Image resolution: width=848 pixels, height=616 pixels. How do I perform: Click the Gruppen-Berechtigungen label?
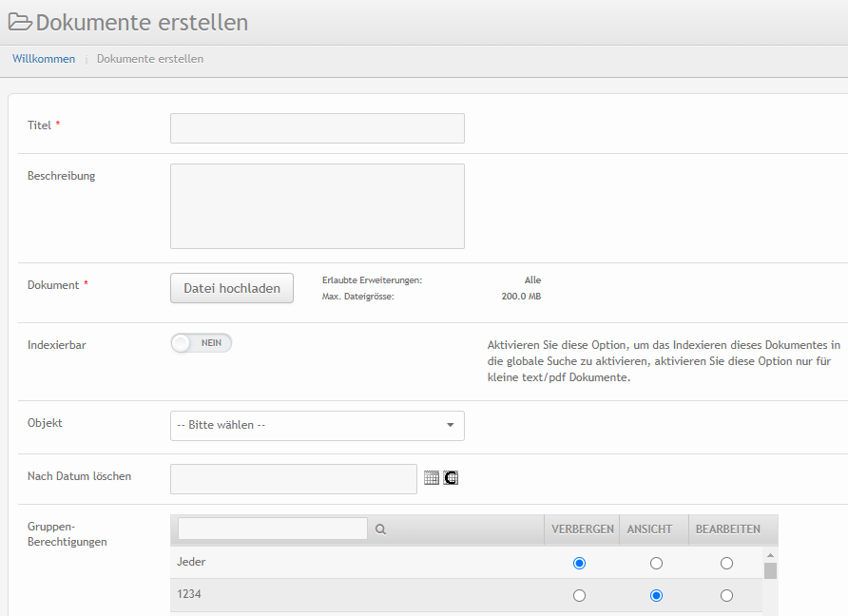click(x=67, y=534)
